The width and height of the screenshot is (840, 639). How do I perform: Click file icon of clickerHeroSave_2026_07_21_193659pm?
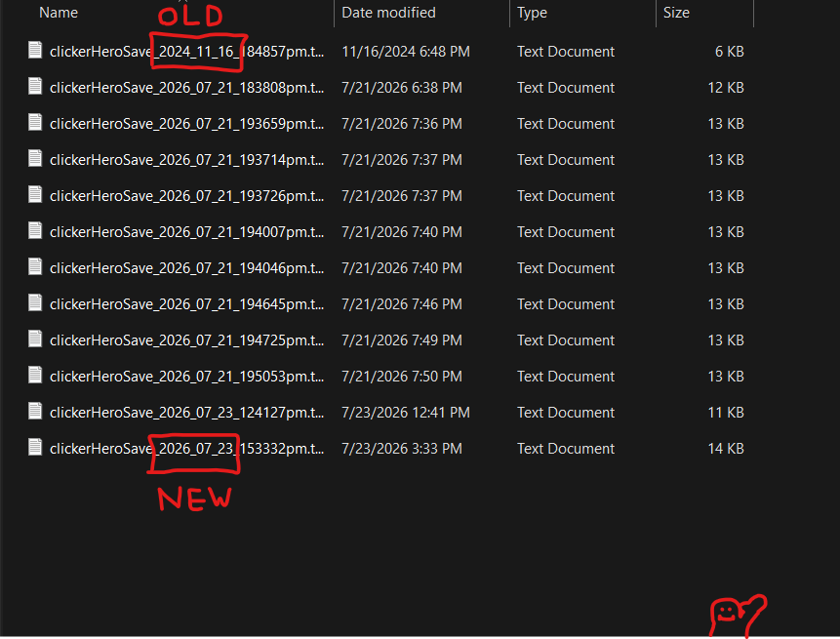pyautogui.click(x=35, y=123)
